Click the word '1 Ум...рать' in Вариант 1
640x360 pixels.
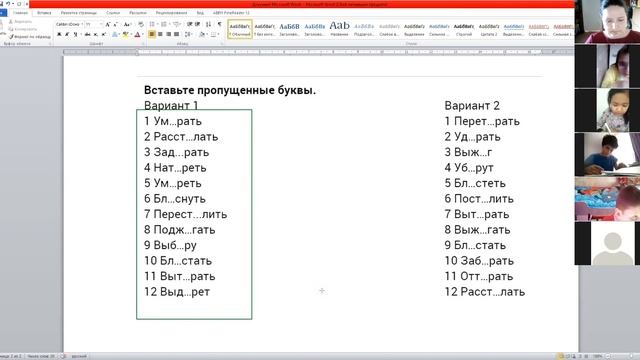point(173,121)
